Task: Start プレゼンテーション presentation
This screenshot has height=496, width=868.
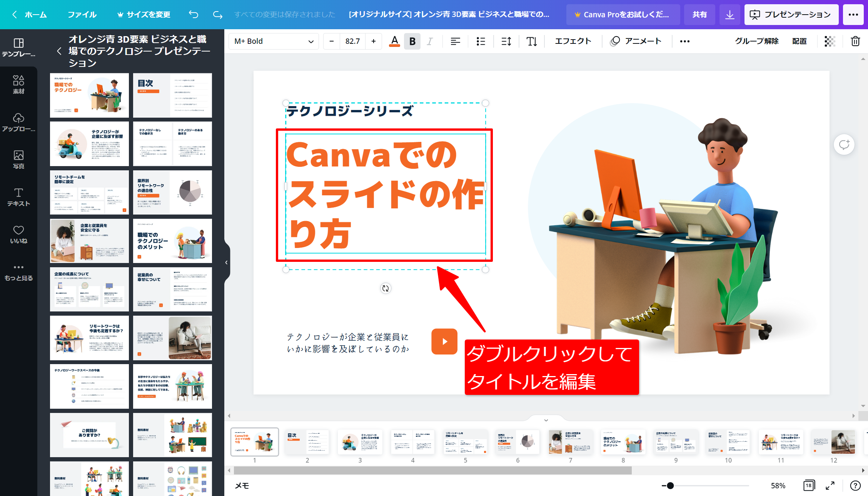Action: (791, 15)
